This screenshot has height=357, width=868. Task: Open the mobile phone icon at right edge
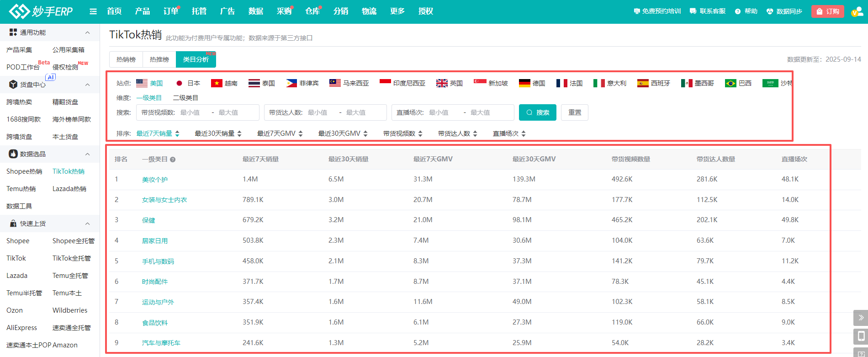coord(861,336)
